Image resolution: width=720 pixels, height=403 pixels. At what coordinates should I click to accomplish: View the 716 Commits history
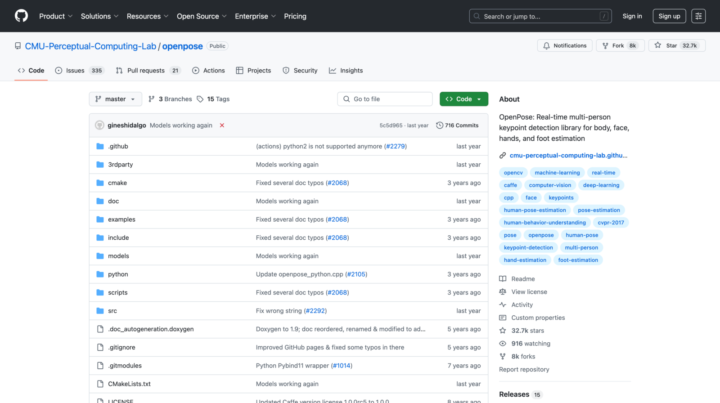[x=457, y=125]
